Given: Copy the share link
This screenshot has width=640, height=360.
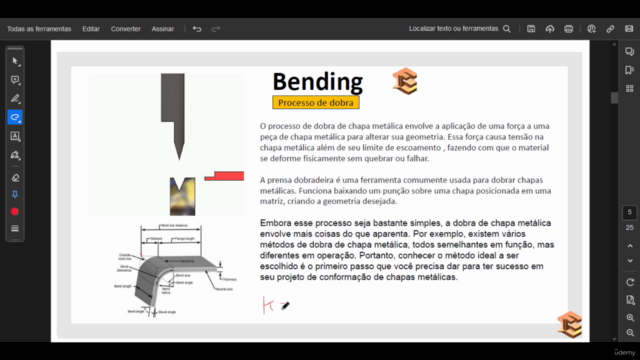Looking at the screenshot, I should (610, 29).
